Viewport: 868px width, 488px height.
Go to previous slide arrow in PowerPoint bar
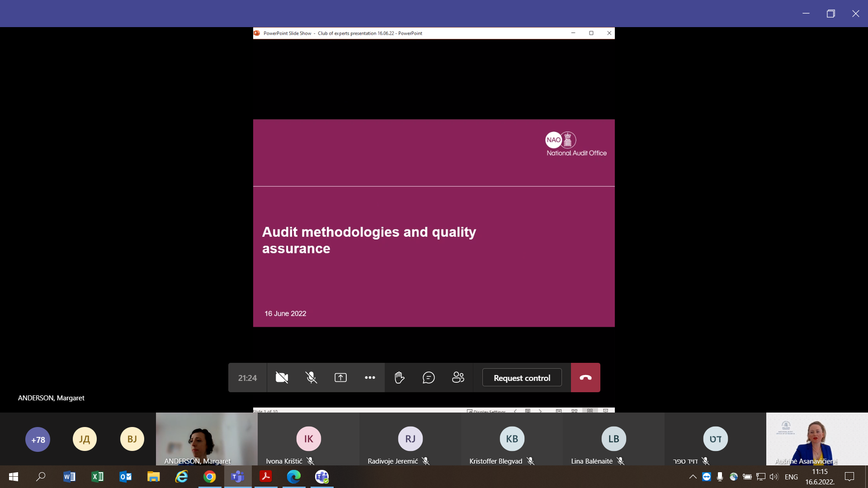pyautogui.click(x=515, y=411)
